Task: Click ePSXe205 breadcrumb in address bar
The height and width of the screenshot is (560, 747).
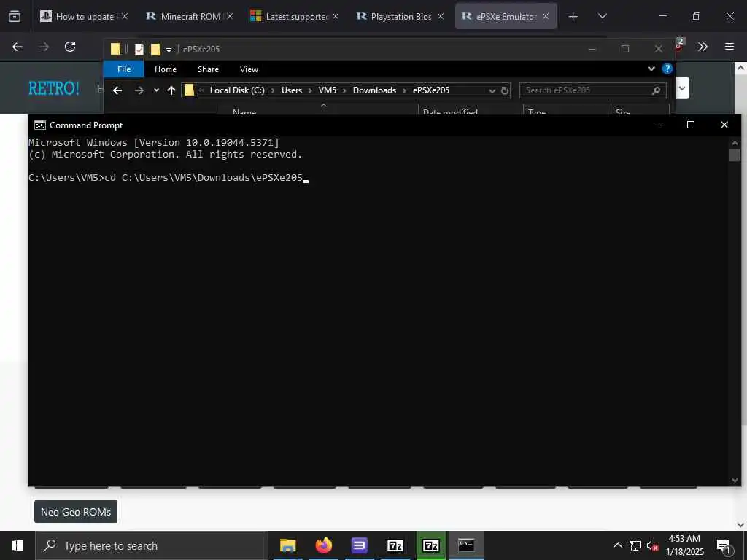Action: (x=431, y=90)
